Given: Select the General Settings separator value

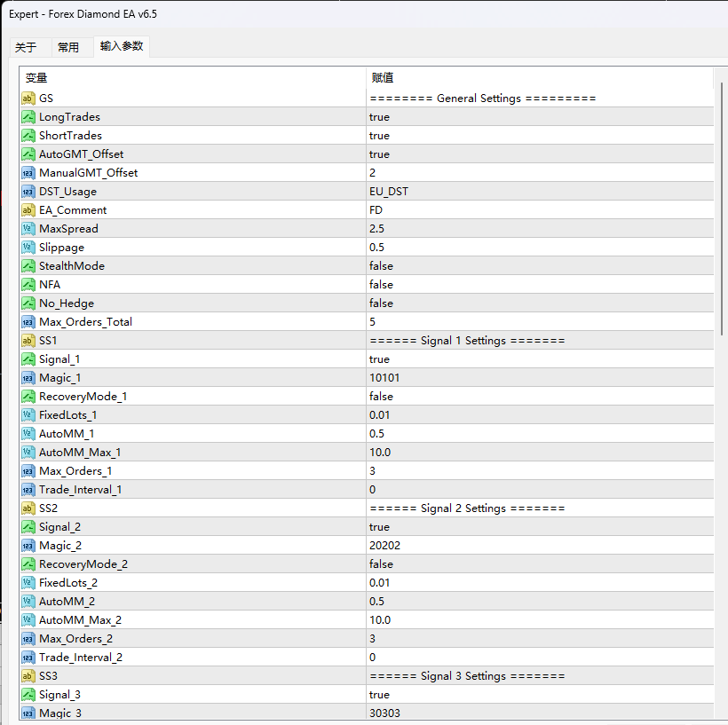Looking at the screenshot, I should click(x=483, y=99).
